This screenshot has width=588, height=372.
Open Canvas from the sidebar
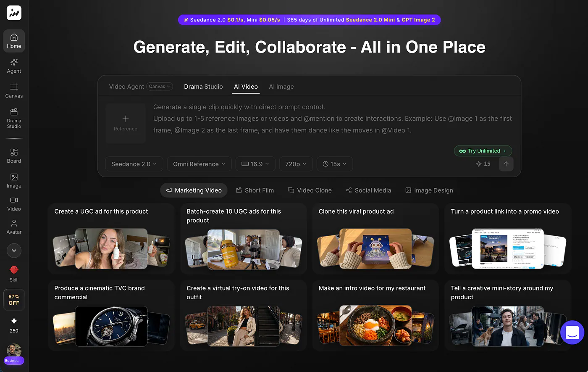tap(14, 90)
